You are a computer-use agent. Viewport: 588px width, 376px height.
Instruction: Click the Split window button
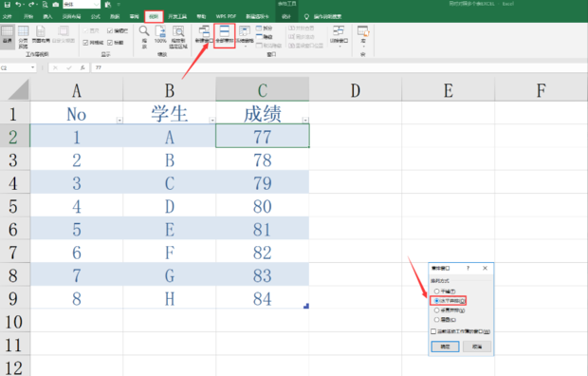tap(265, 28)
